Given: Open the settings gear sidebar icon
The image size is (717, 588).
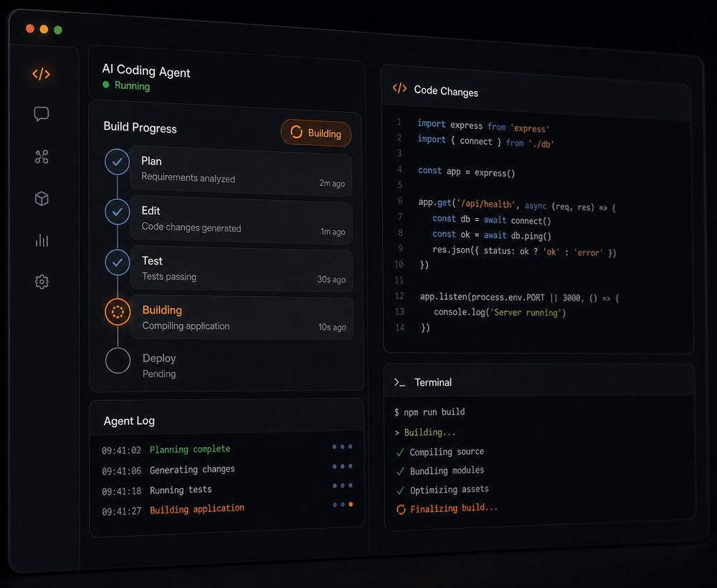Looking at the screenshot, I should click(42, 282).
